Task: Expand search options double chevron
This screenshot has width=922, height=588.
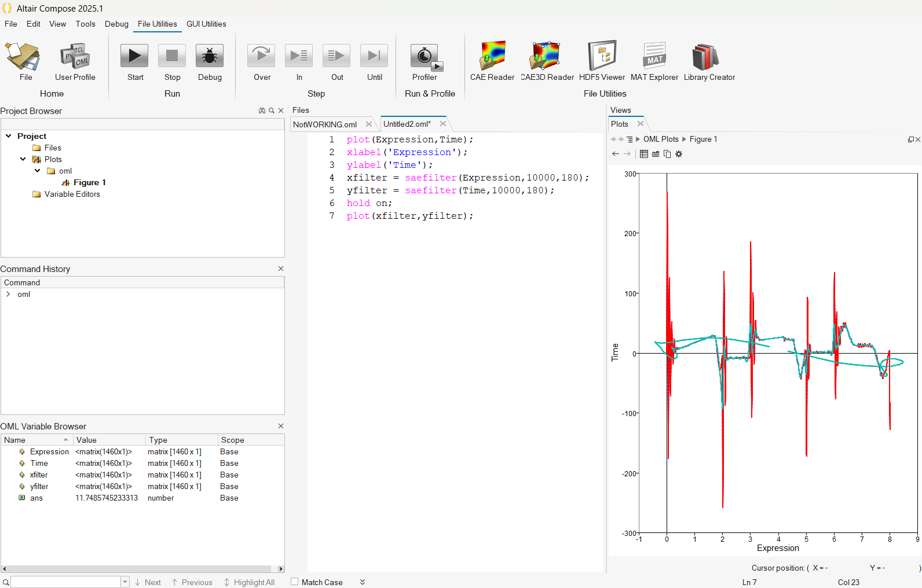Action: pos(363,582)
